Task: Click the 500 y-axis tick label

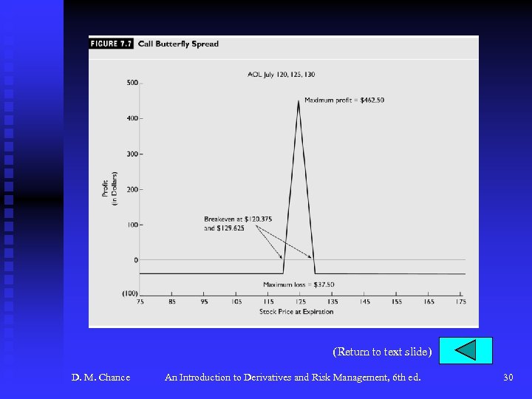Action: coord(132,83)
